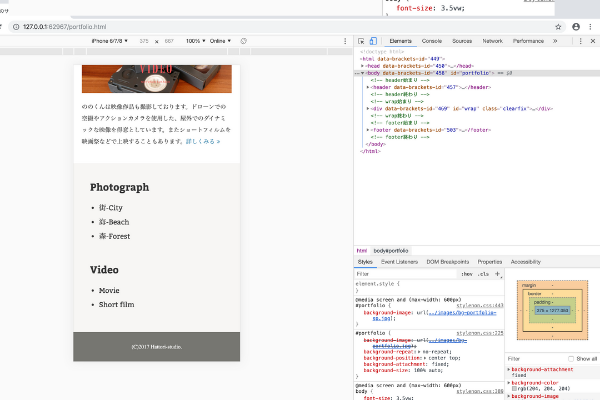Select the html breadcrumb item
Image resolution: width=600 pixels, height=400 pixels.
pos(362,251)
